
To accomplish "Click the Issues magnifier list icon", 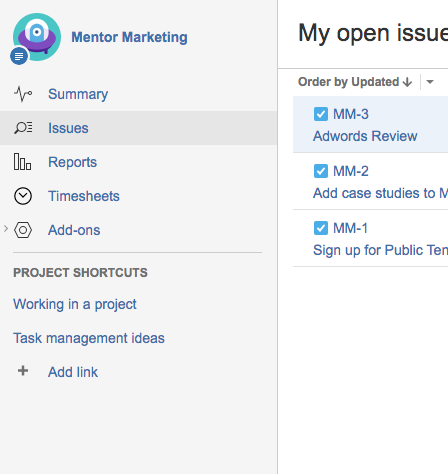I will (23, 128).
